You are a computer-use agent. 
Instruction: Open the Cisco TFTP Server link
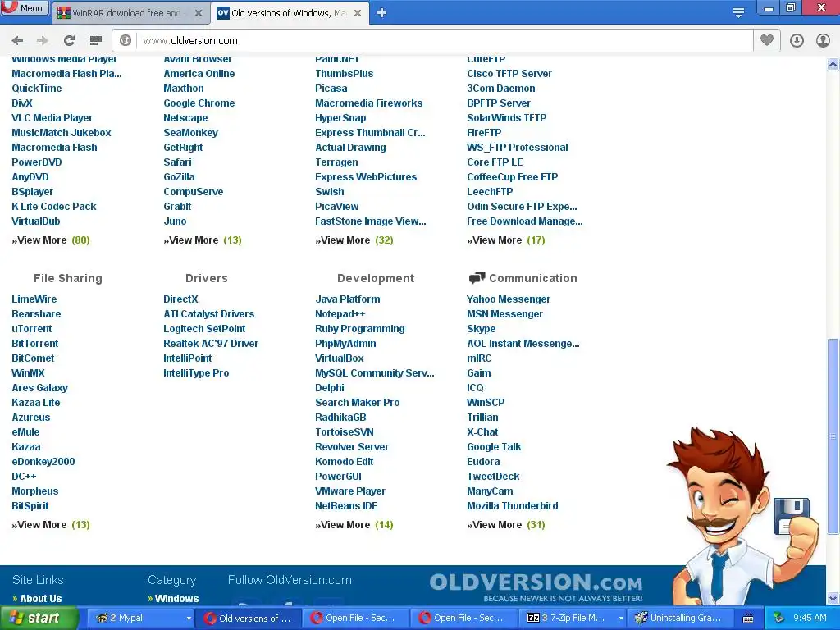509,73
